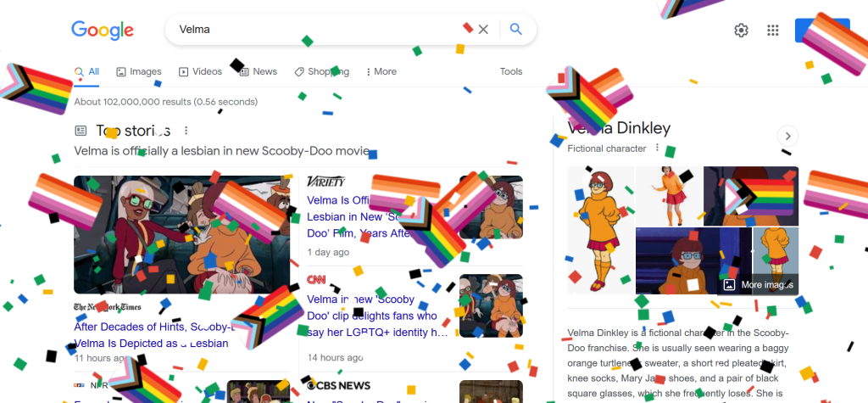Switch to the Videos tab
The height and width of the screenshot is (403, 868).
point(200,71)
